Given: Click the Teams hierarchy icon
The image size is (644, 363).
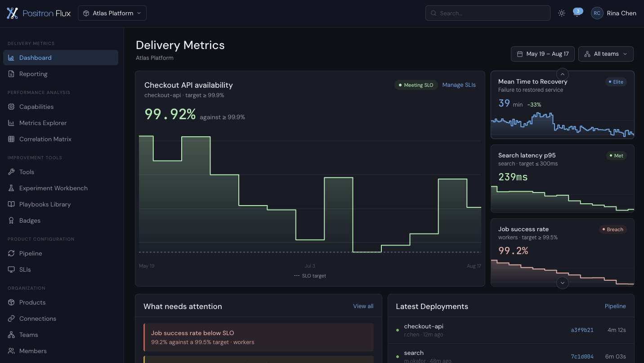Looking at the screenshot, I should [11, 335].
